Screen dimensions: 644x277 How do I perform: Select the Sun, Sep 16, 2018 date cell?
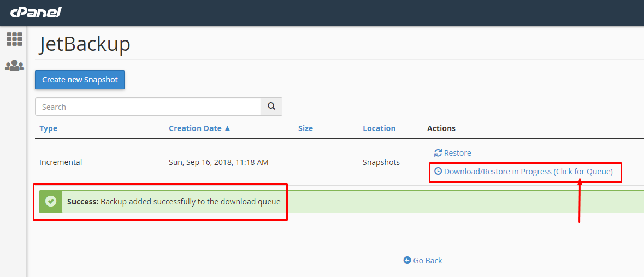[x=218, y=162]
